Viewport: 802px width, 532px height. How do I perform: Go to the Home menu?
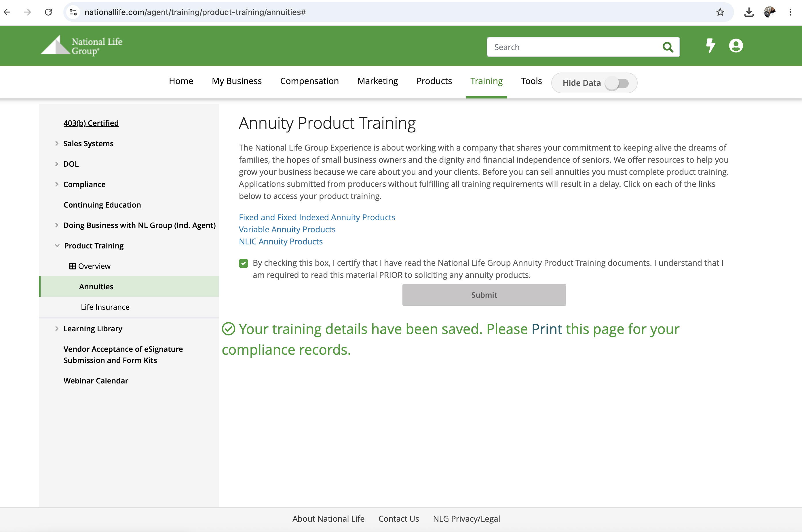pyautogui.click(x=181, y=81)
